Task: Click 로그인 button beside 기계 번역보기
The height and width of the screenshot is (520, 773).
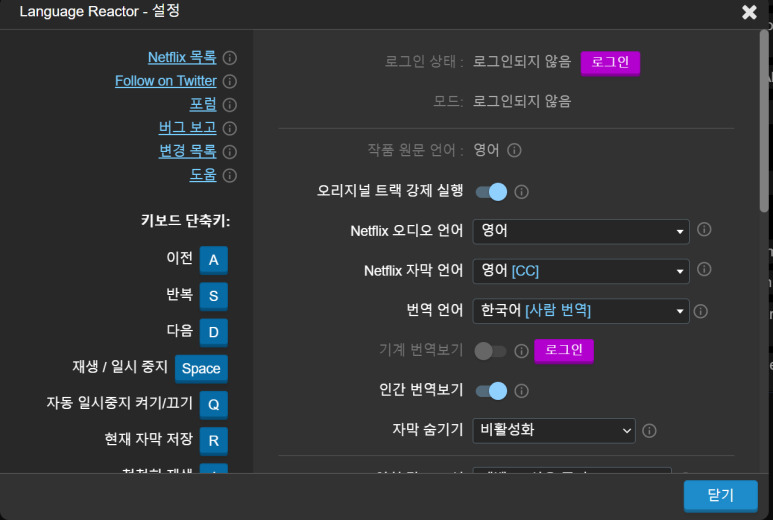Action: [x=563, y=350]
